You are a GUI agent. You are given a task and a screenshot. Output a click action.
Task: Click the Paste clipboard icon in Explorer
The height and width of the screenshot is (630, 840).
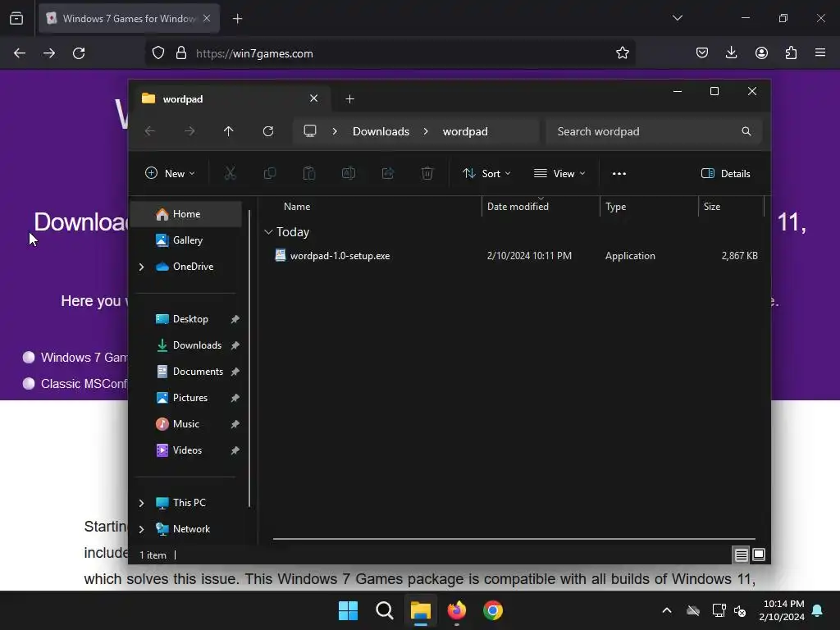(x=309, y=173)
